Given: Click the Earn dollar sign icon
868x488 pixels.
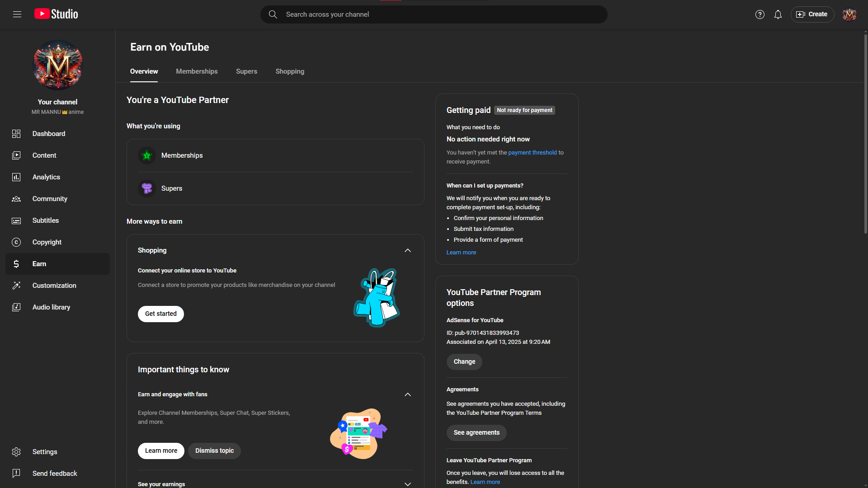Looking at the screenshot, I should (16, 264).
